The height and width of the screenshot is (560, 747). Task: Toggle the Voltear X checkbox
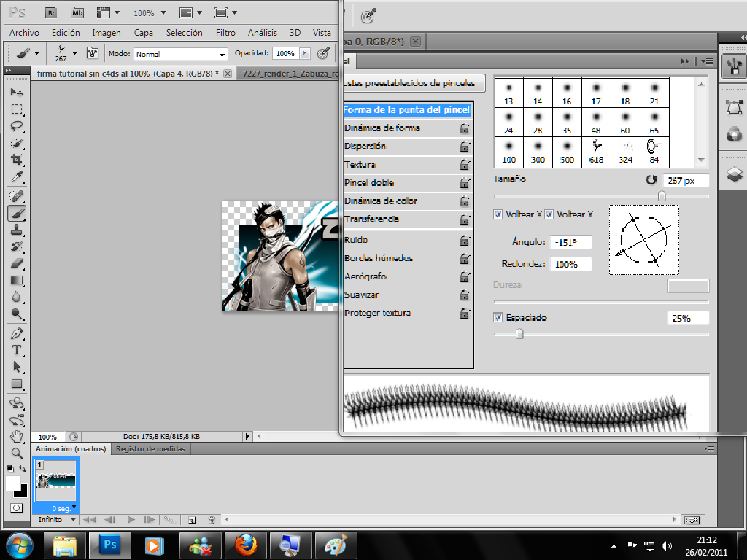pyautogui.click(x=498, y=214)
